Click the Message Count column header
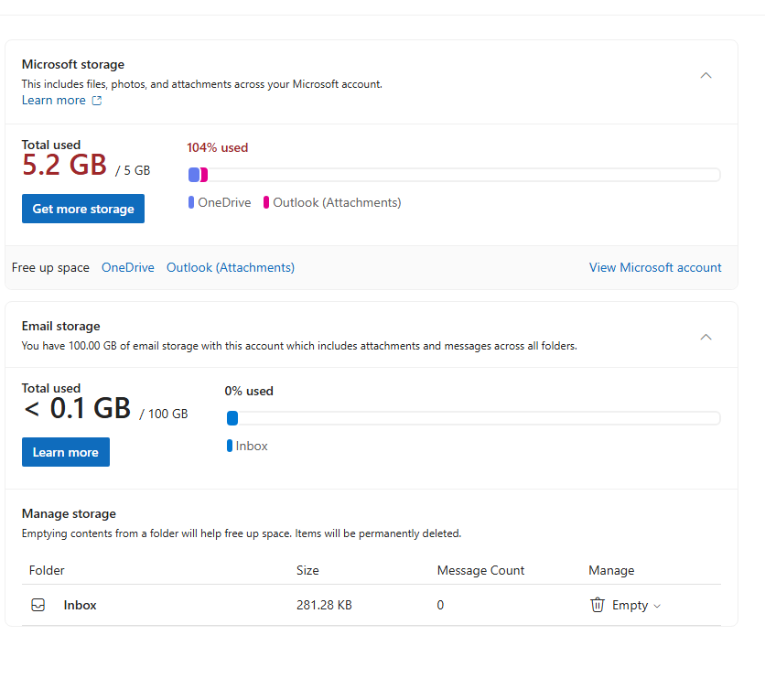Screen dimensions: 765x700 click(x=480, y=570)
